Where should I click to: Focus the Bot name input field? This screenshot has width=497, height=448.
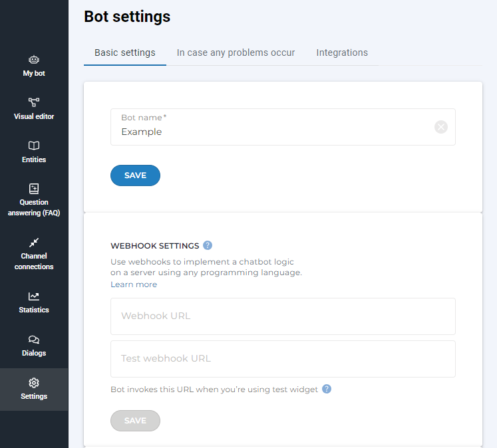(273, 132)
